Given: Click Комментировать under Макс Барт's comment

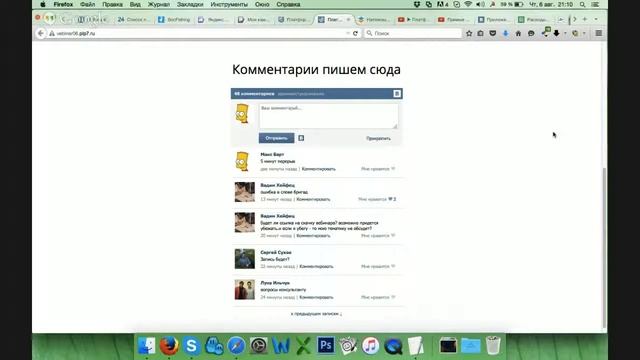Looking at the screenshot, I should point(319,169).
